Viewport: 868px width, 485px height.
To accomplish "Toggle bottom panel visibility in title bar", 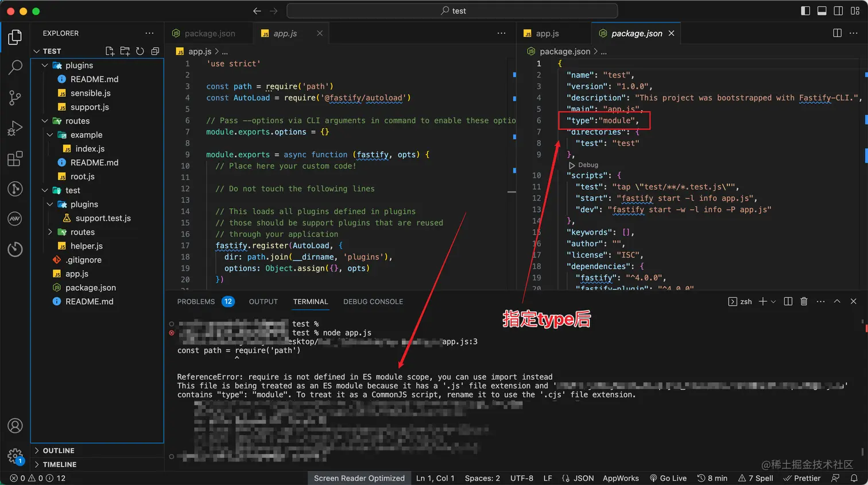I will tap(822, 11).
